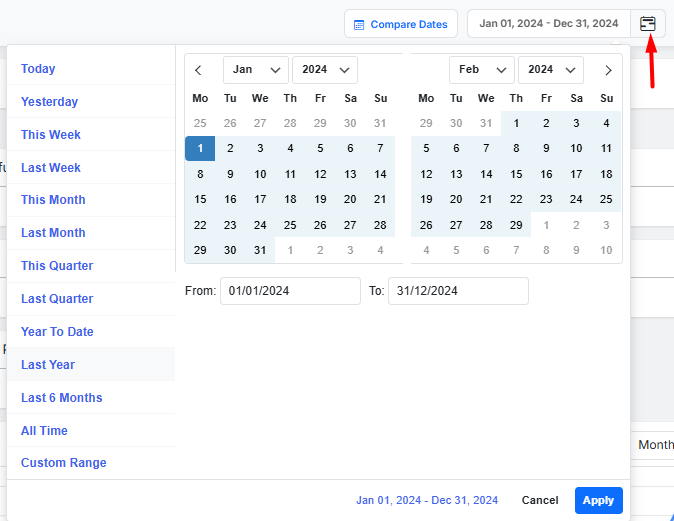Click the Compare Dates button
Image resolution: width=674 pixels, height=521 pixels.
401,24
